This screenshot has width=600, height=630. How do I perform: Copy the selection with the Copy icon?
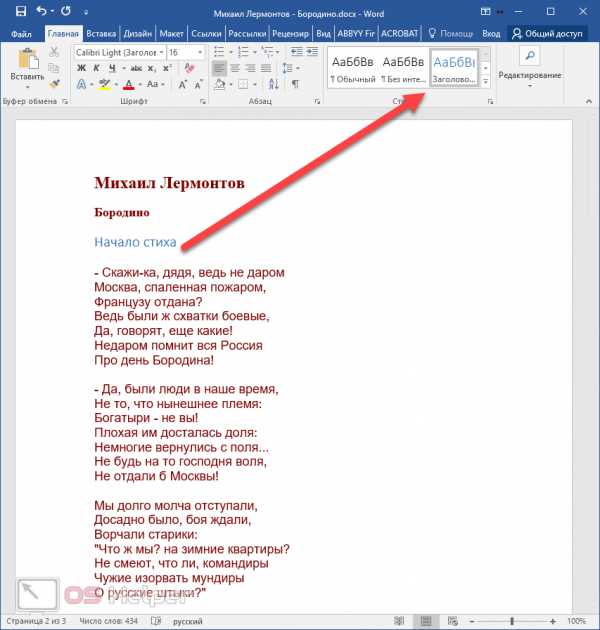(x=53, y=68)
